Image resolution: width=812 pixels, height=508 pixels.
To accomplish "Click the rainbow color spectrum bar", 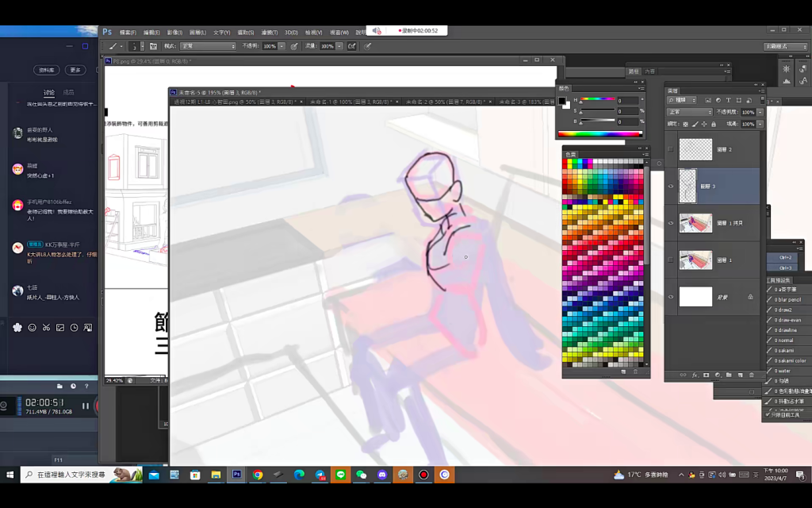I will point(599,133).
